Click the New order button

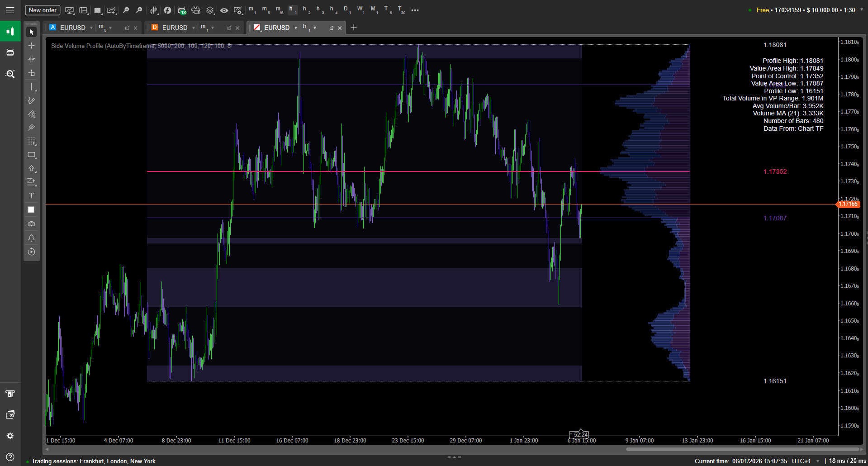[x=42, y=10]
